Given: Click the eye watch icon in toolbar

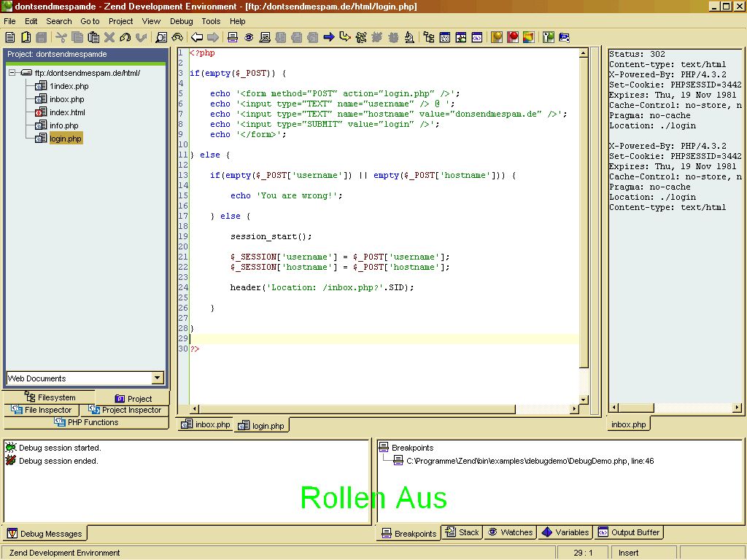Looking at the screenshot, I should coord(249,37).
